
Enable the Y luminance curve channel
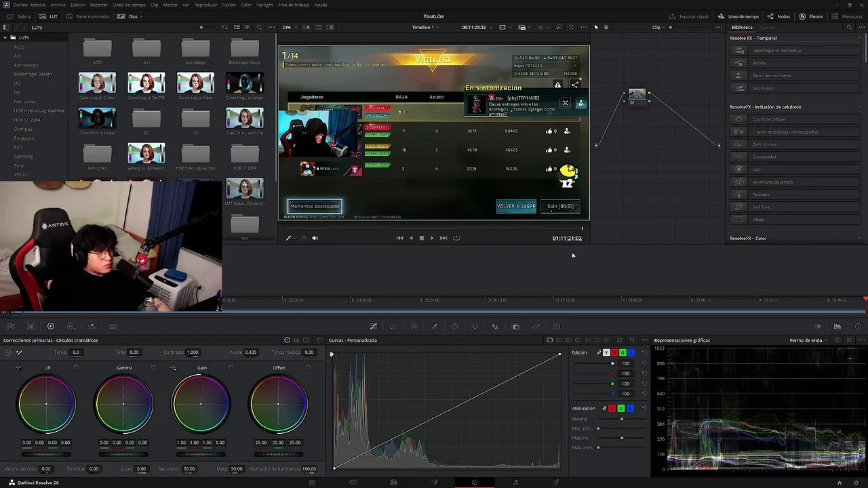point(606,352)
